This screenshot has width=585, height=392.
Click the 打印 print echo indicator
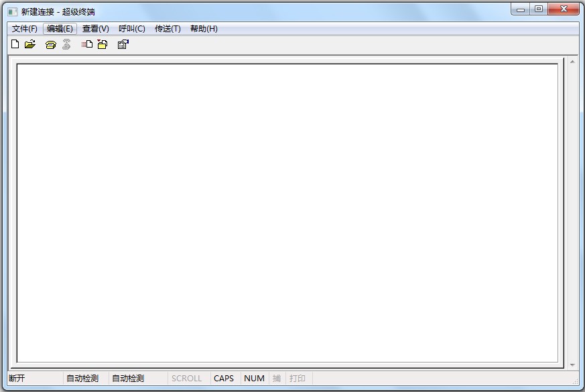(x=298, y=379)
